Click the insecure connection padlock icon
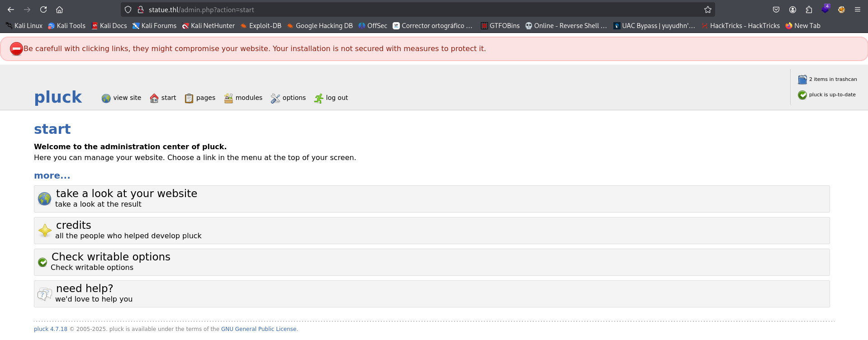 (x=141, y=9)
